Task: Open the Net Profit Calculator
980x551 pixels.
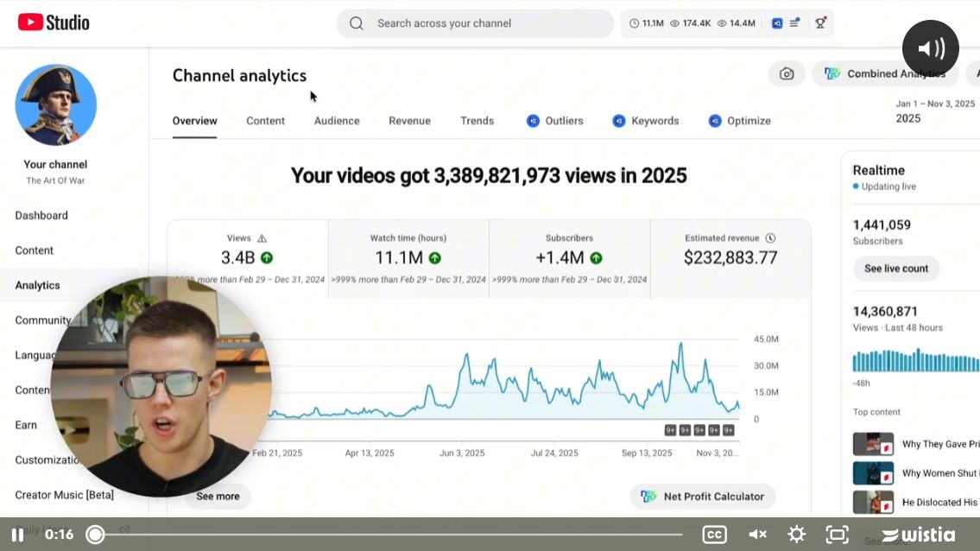Action: (702, 497)
